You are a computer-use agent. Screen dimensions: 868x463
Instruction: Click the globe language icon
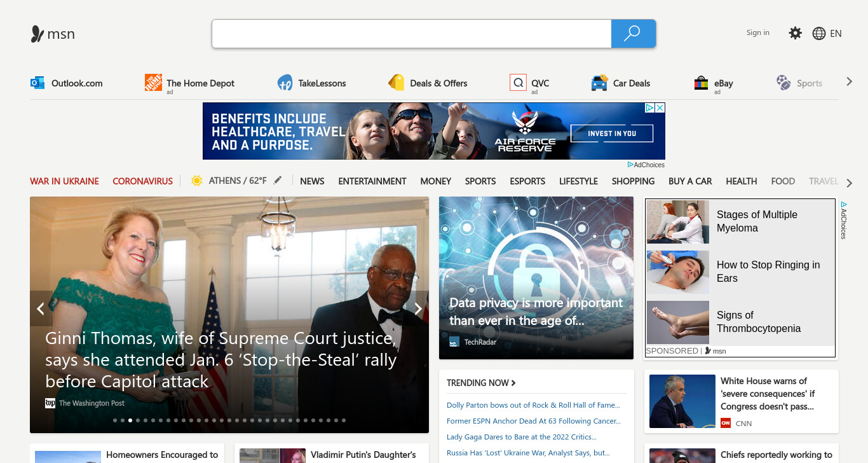click(819, 34)
